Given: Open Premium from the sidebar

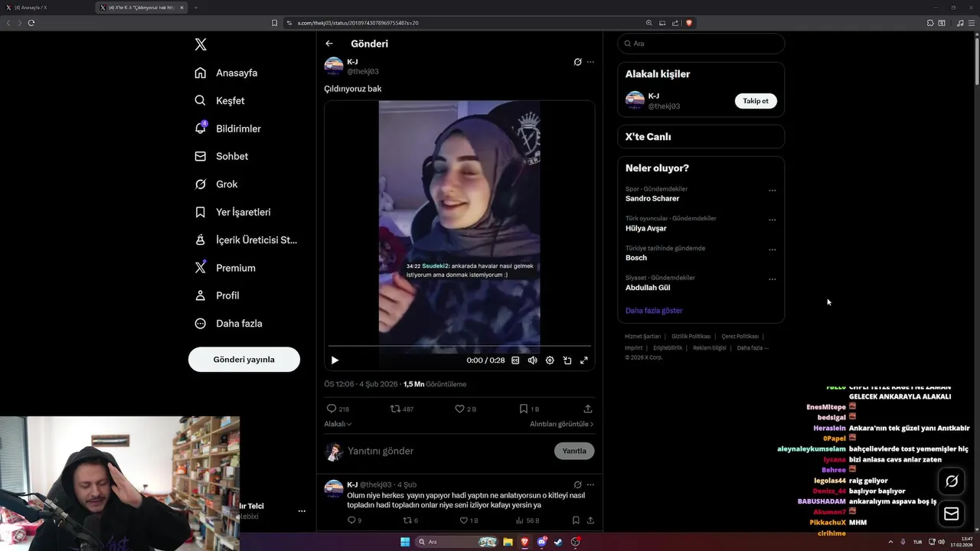Looking at the screenshot, I should 225,268.
